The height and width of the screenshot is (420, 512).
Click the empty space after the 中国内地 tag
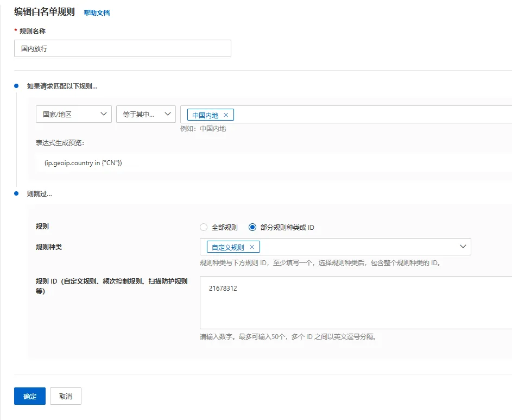pyautogui.click(x=369, y=115)
